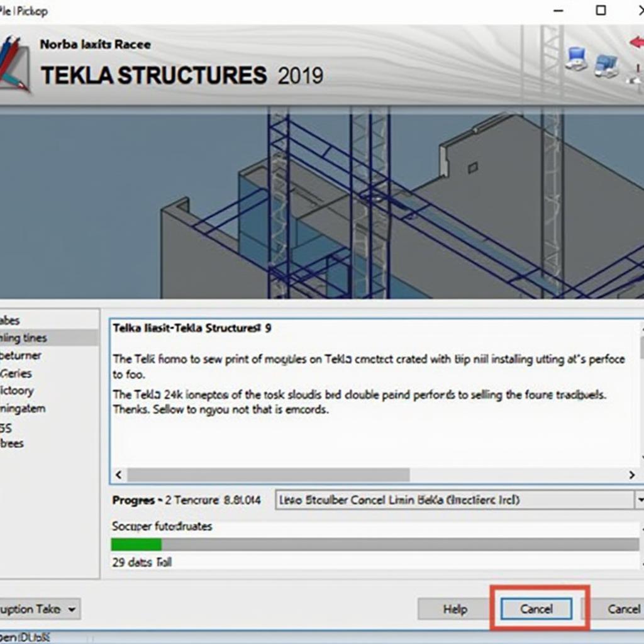Click the 'Tekla Structures' bold heading in text box

pos(192,328)
